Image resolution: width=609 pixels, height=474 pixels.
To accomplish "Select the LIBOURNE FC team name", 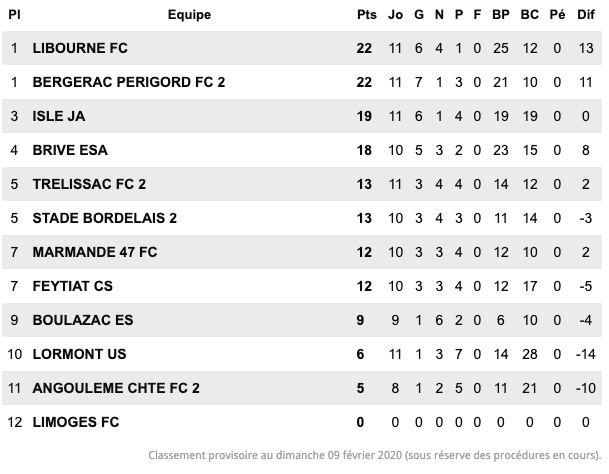I will [x=80, y=48].
